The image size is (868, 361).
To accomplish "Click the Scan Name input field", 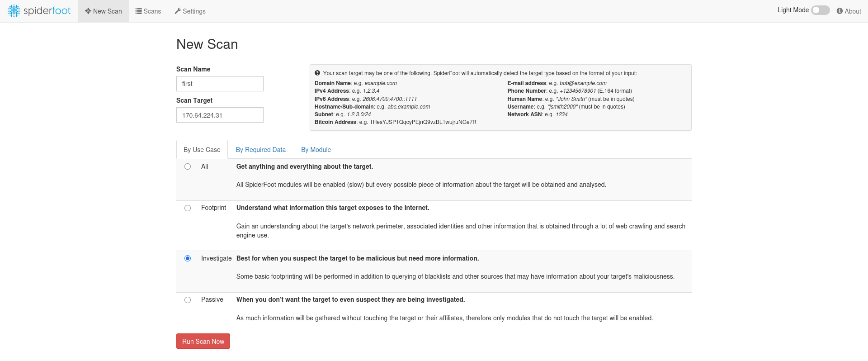I will click(220, 84).
